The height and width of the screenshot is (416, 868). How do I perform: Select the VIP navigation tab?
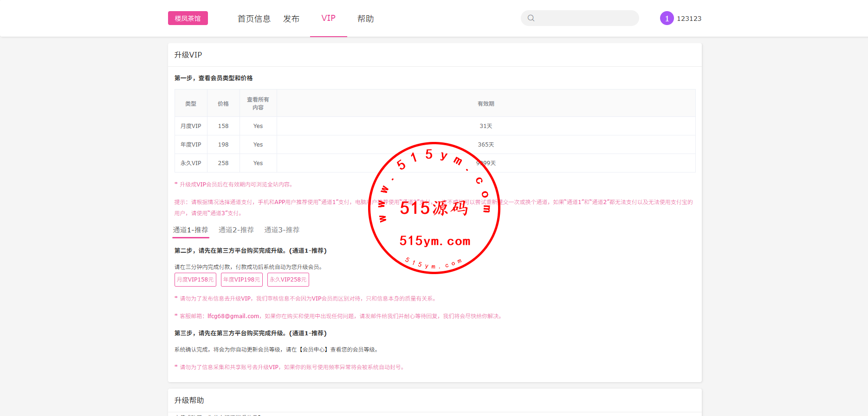328,19
